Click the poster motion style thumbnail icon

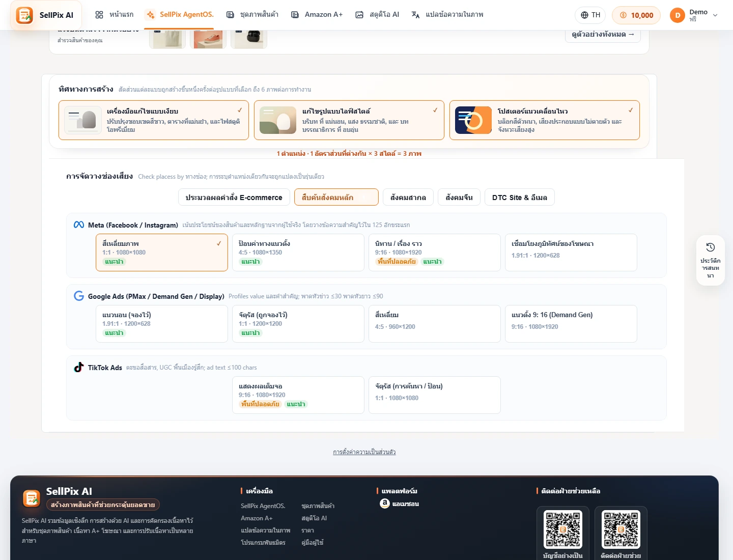click(473, 120)
